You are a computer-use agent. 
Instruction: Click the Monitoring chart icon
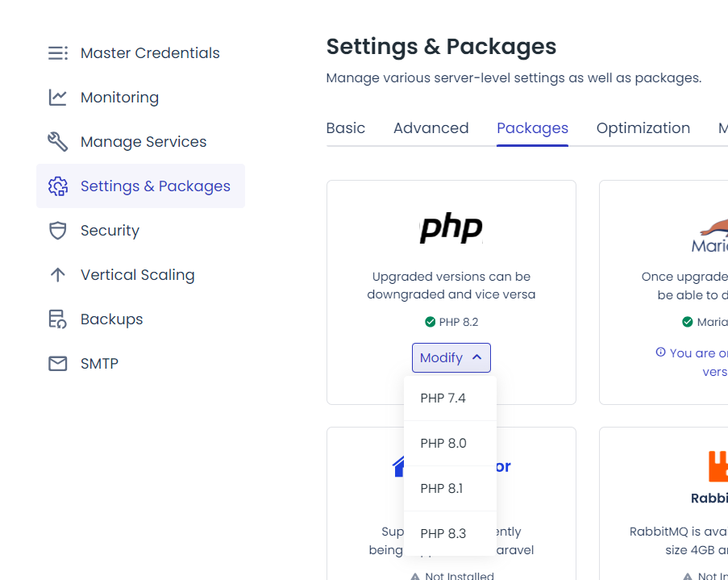tap(58, 98)
